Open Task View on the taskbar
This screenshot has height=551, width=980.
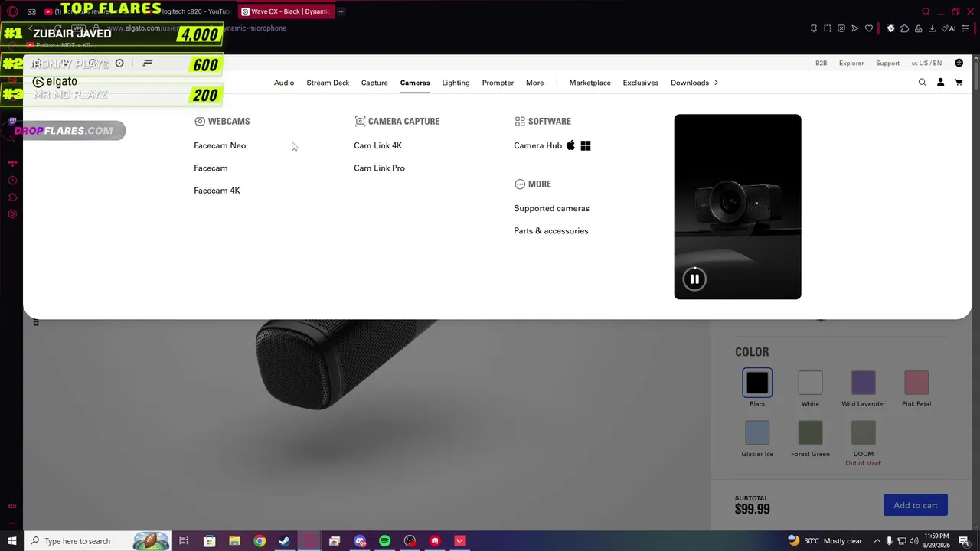click(184, 541)
